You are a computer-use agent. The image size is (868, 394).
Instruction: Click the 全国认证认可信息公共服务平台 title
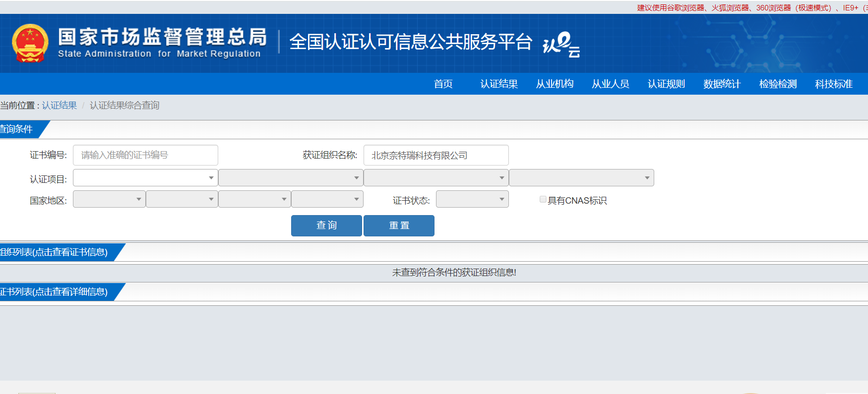[411, 42]
